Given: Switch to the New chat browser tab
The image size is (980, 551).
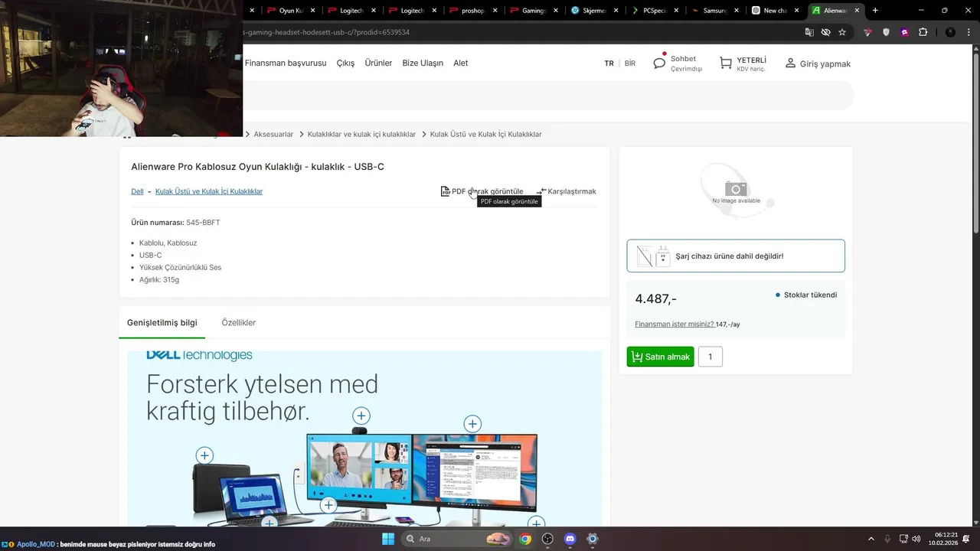Looking at the screenshot, I should [x=776, y=11].
